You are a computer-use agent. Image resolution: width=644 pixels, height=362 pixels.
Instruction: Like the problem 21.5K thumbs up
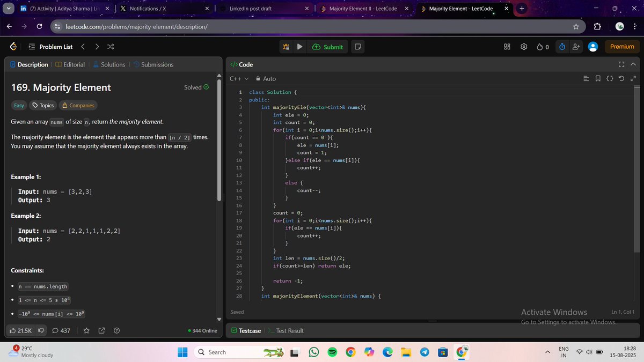tap(21, 330)
